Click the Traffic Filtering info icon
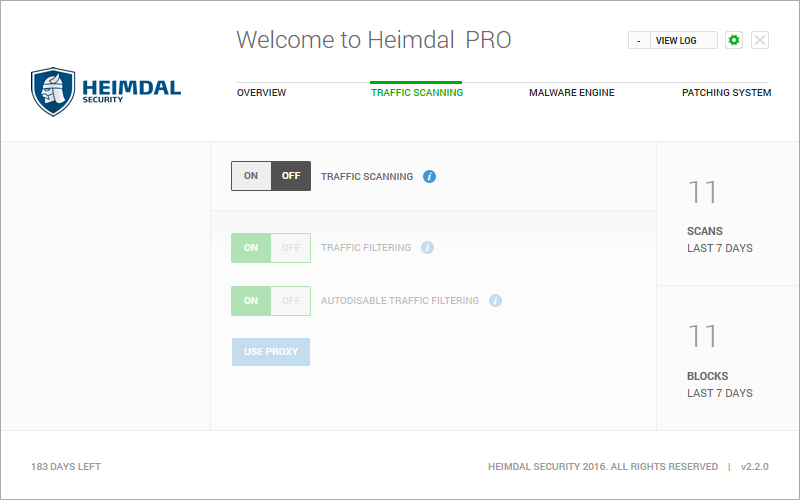 tap(428, 247)
